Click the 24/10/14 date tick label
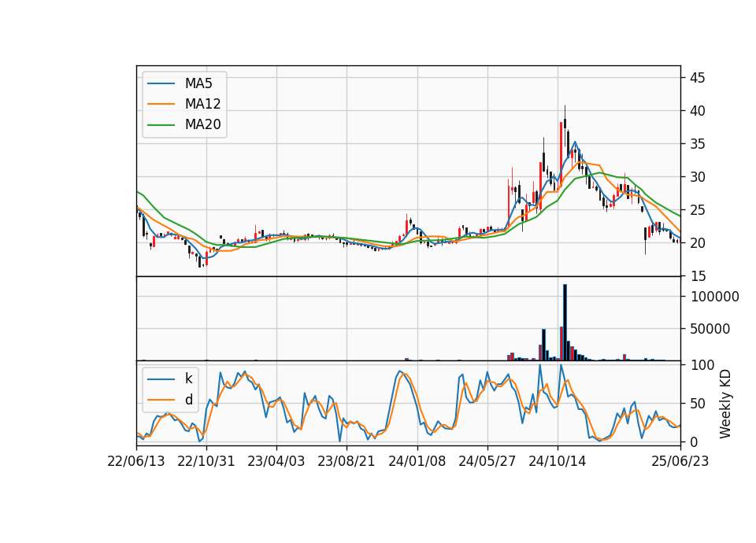 [558, 461]
